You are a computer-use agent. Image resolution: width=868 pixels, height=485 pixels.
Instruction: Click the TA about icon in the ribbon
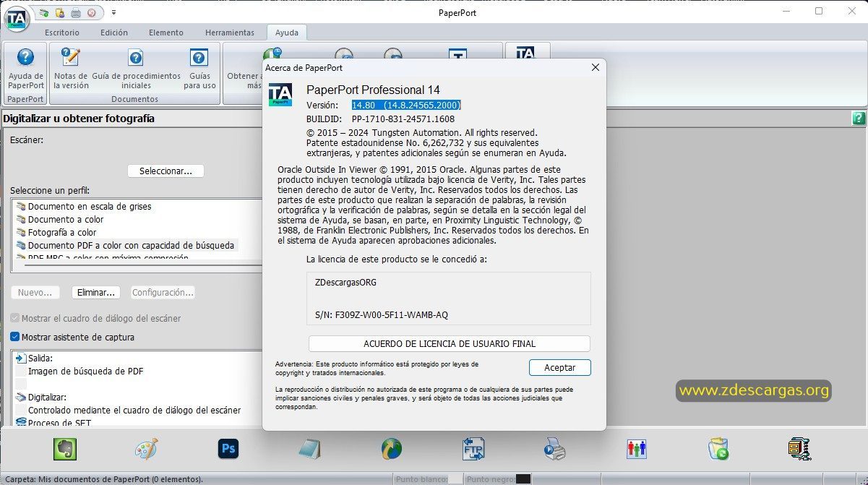(x=526, y=53)
